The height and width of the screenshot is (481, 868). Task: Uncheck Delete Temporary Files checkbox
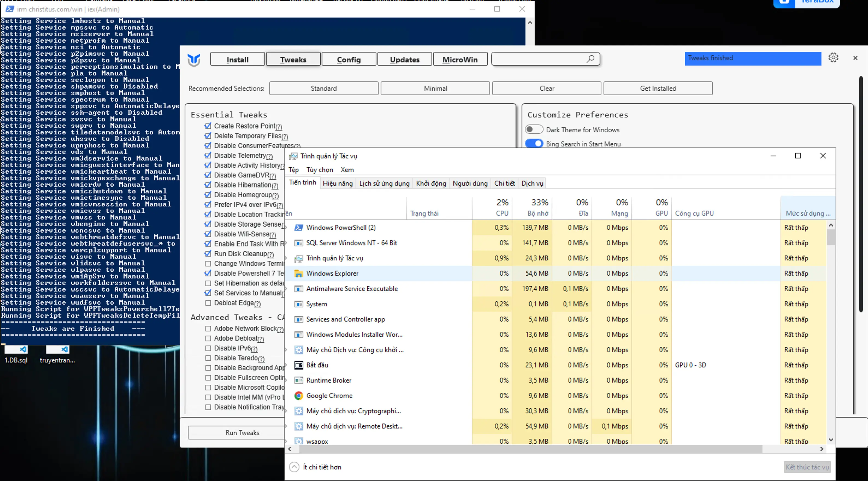click(208, 136)
